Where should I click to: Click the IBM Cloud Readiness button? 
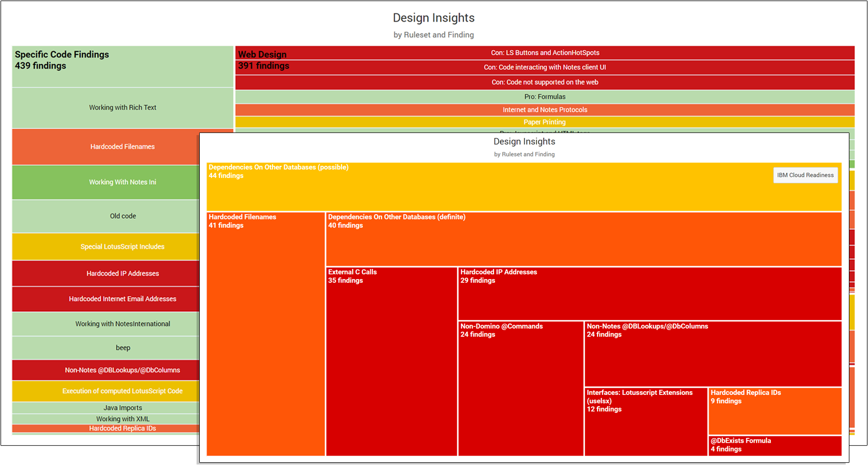(805, 175)
